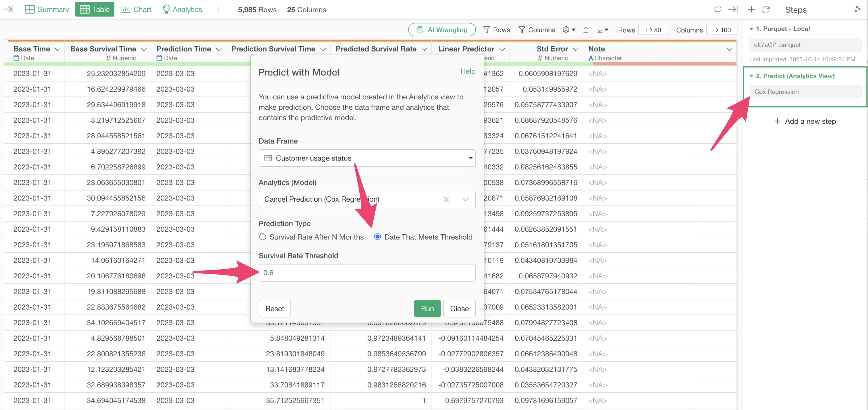The height and width of the screenshot is (410, 868).
Task: Click the export upload arrow icon
Action: (x=586, y=30)
